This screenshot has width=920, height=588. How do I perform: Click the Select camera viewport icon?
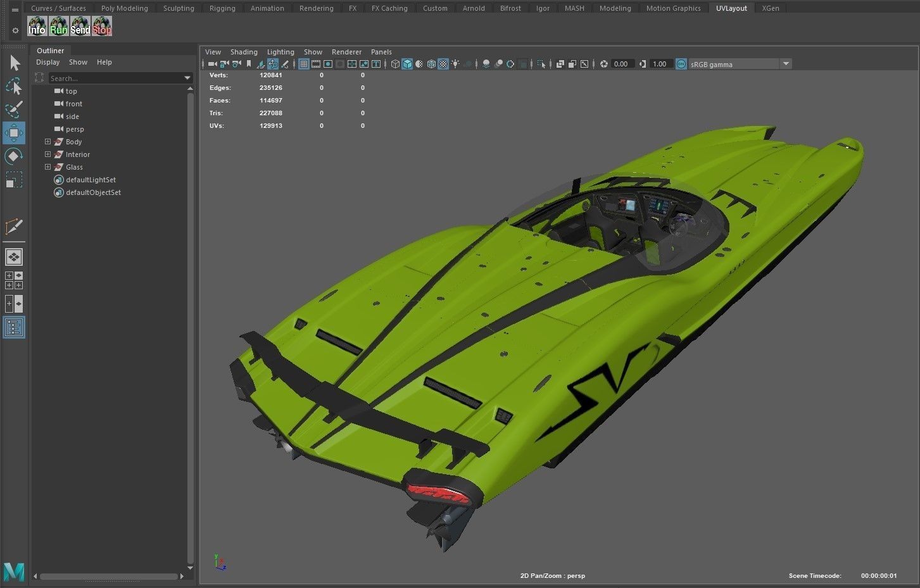pos(213,64)
